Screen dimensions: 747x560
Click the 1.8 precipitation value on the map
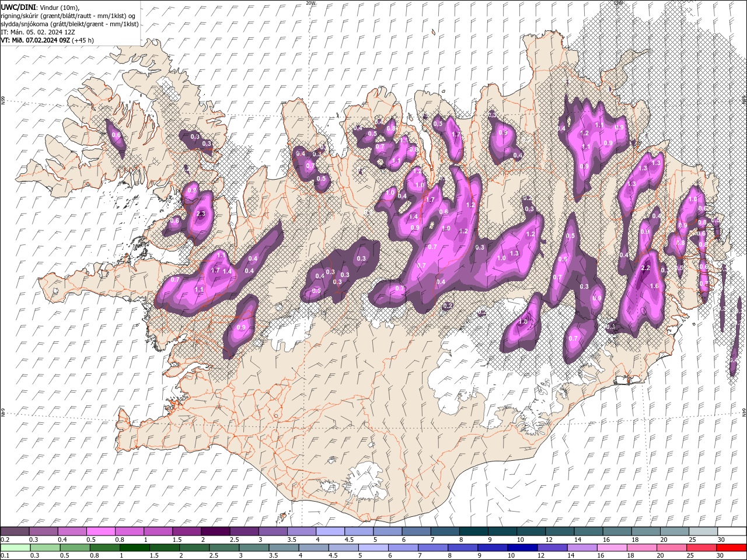(x=523, y=321)
